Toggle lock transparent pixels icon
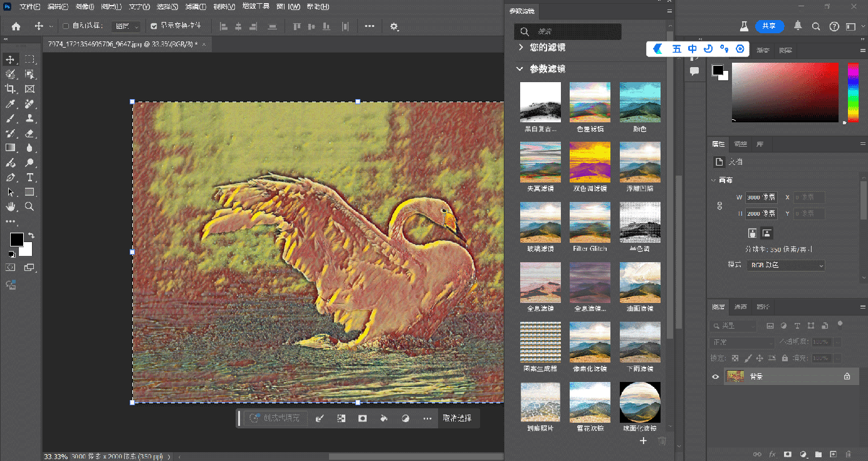This screenshot has width=868, height=461. 735,358
